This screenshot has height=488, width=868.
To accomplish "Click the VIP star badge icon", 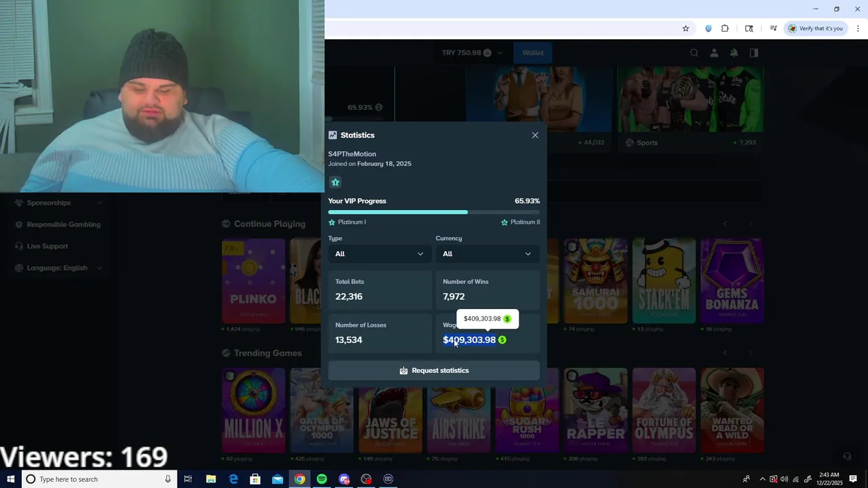I will point(335,182).
